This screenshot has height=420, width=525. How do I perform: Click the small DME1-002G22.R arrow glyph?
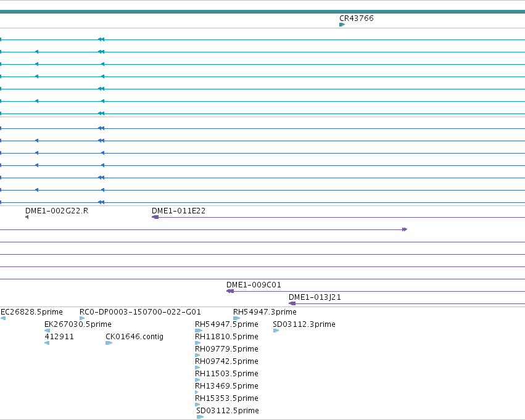(x=27, y=217)
